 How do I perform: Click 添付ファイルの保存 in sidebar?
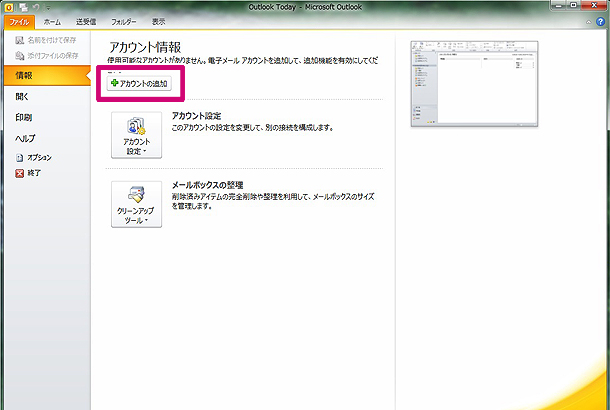click(47, 56)
